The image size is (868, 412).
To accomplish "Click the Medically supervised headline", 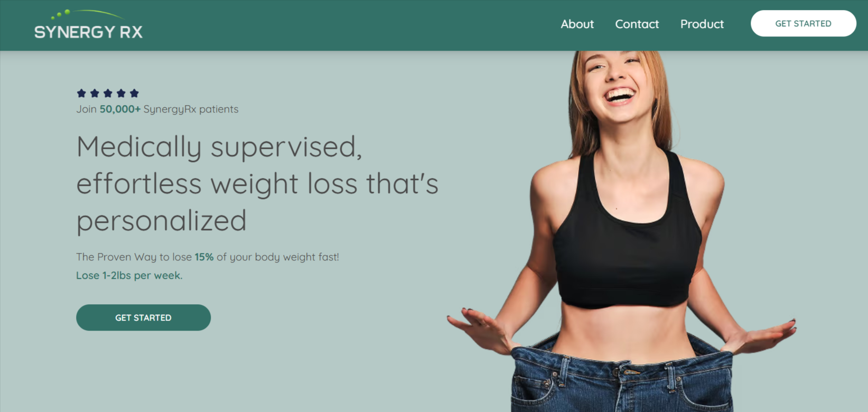I will click(257, 183).
